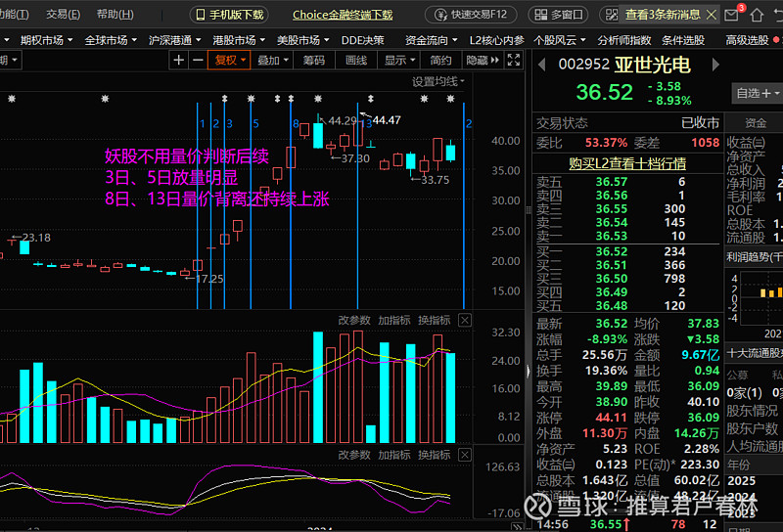Open the 显示 display dropdown
This screenshot has height=532, width=783.
click(x=398, y=60)
